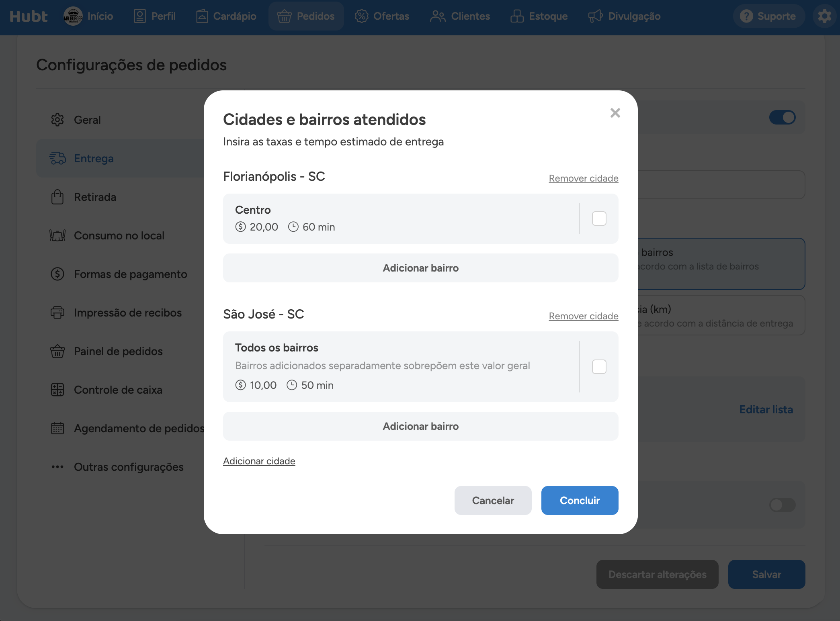Click the Painel de pedidos basket icon

[x=57, y=351]
